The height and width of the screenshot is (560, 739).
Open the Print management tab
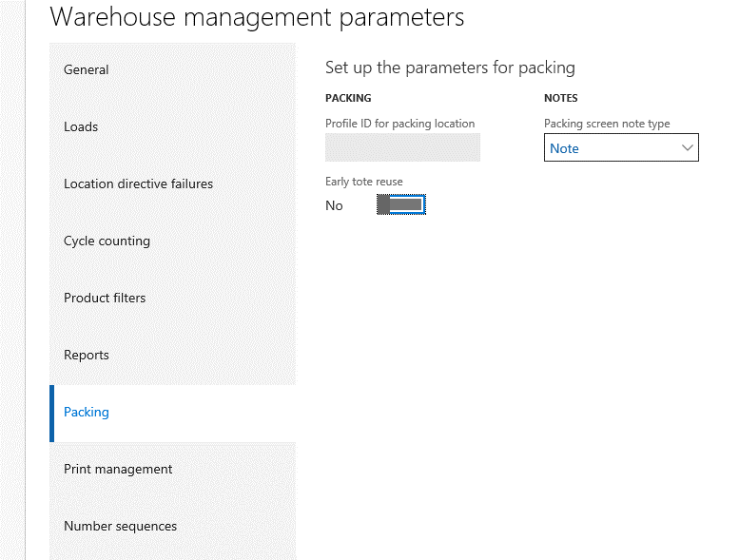coord(118,469)
